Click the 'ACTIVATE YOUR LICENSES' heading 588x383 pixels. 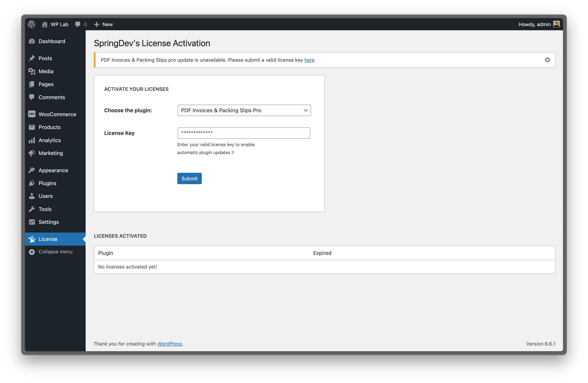[x=136, y=89]
